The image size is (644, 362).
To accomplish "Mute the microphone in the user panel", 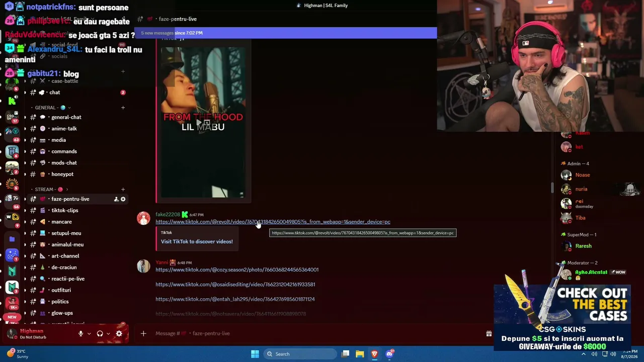I will 80,333.
